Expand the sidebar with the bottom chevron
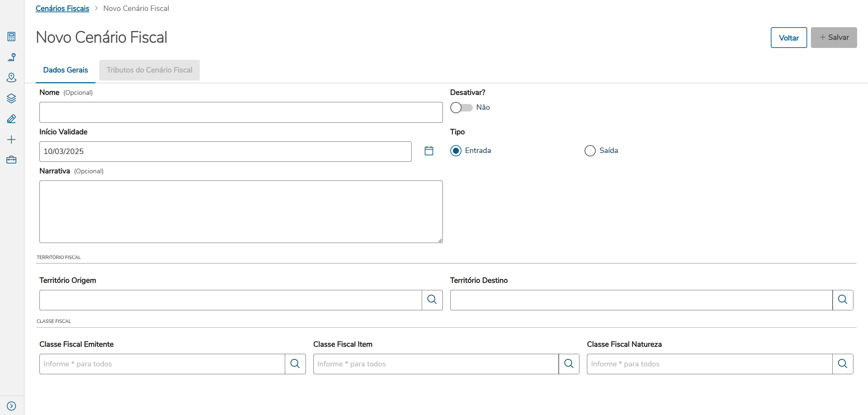 point(11,406)
